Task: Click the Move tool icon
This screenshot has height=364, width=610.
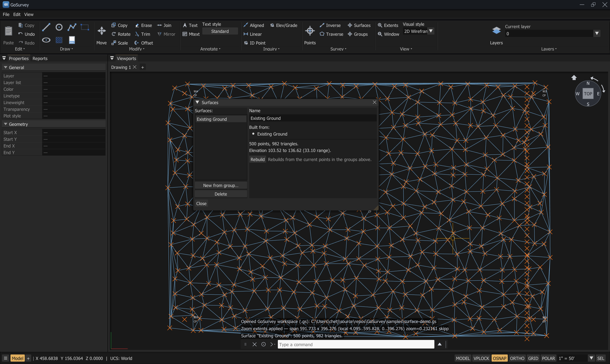Action: pos(102,31)
